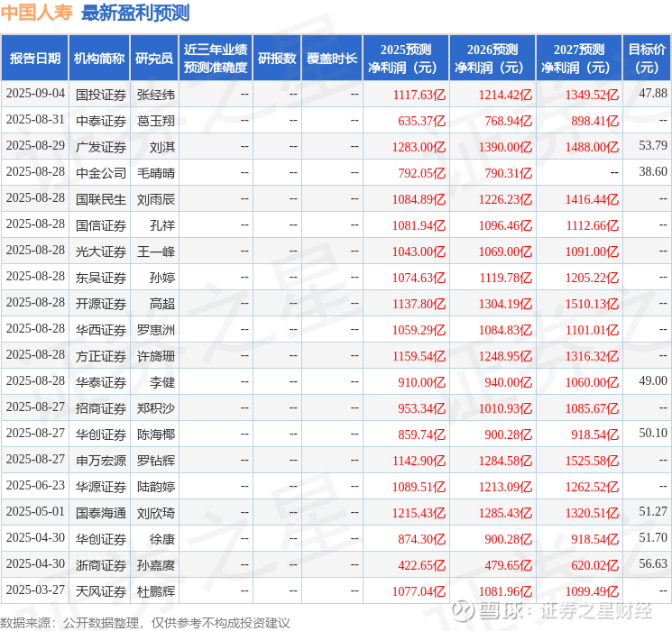Select researcher 毛晴晴
Image resolution: width=672 pixels, height=631 pixels.
pos(155,173)
